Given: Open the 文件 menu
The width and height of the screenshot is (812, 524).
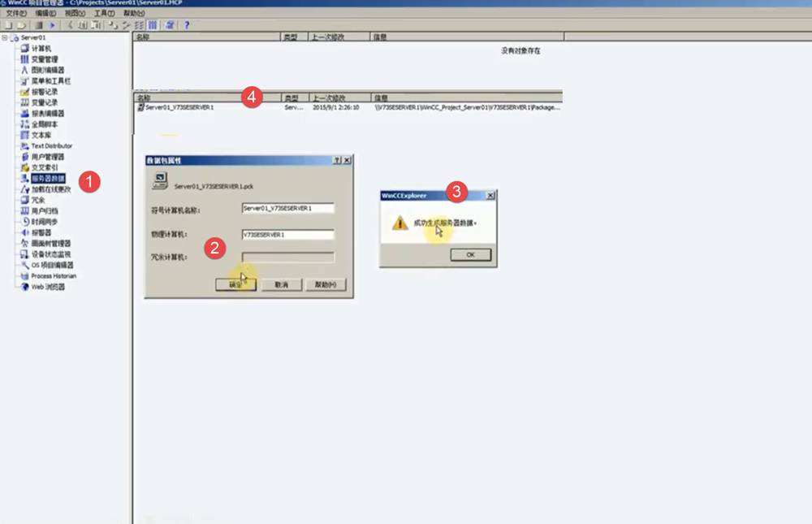Looking at the screenshot, I should [x=16, y=14].
